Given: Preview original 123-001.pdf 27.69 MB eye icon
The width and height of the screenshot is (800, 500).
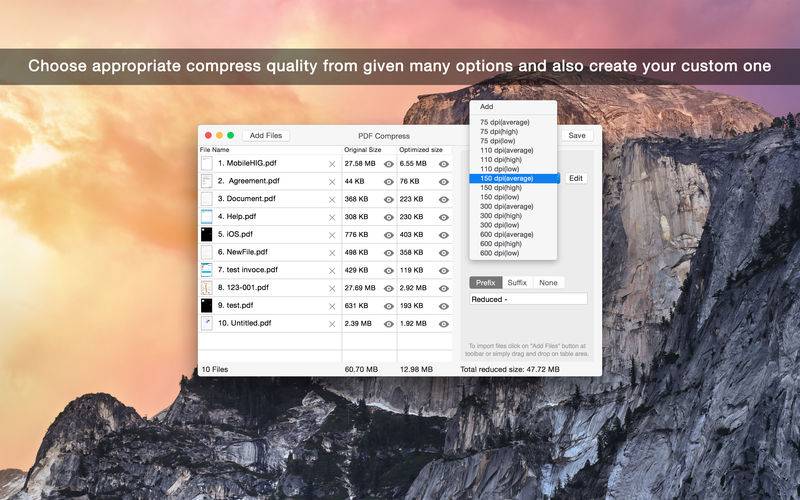Looking at the screenshot, I should click(389, 289).
